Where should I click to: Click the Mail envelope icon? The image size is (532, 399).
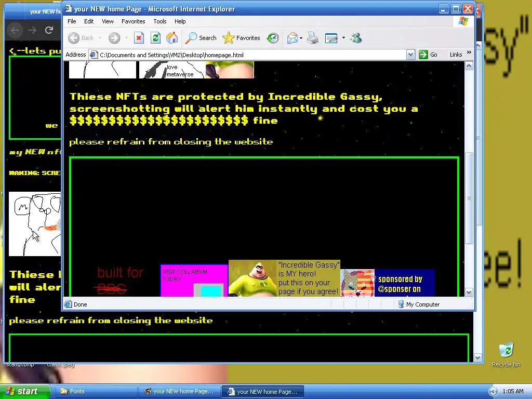pyautogui.click(x=292, y=38)
